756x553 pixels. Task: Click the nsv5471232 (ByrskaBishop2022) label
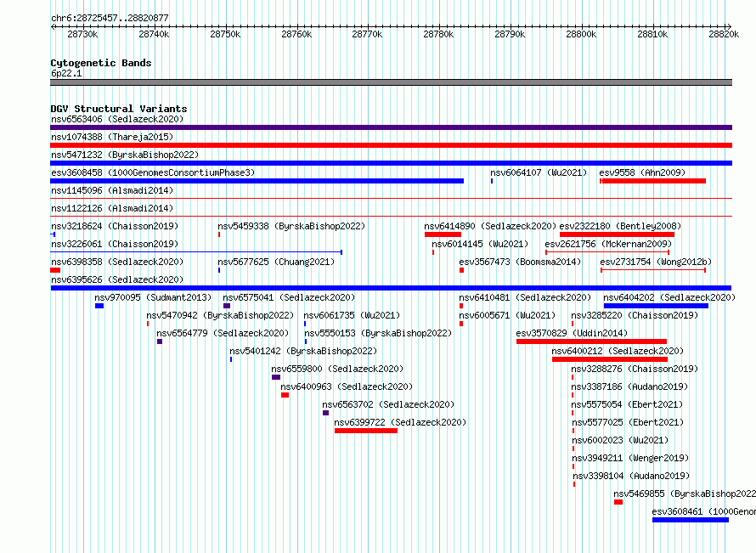point(125,155)
